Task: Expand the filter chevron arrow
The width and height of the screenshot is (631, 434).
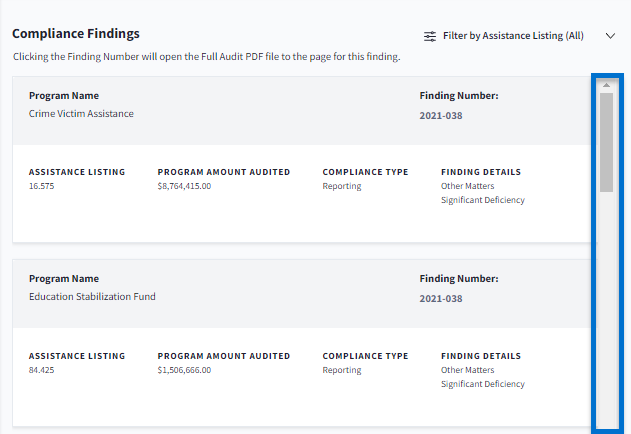Action: [610, 36]
